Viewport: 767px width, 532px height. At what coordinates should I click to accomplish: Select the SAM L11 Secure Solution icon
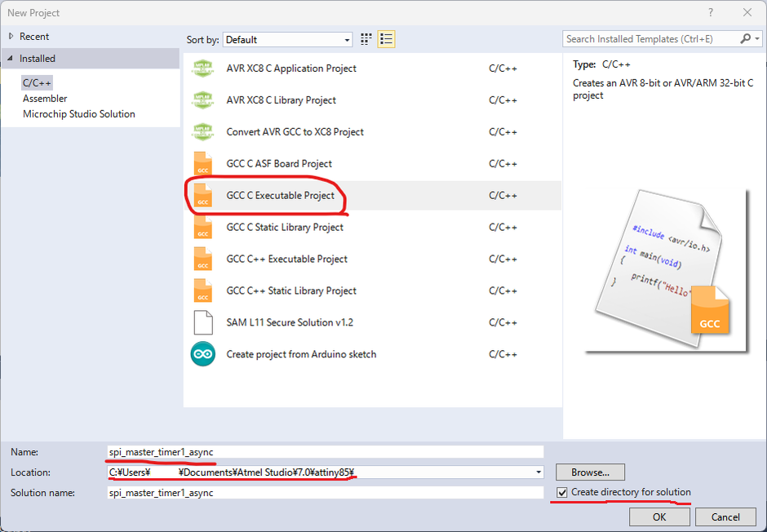(202, 322)
